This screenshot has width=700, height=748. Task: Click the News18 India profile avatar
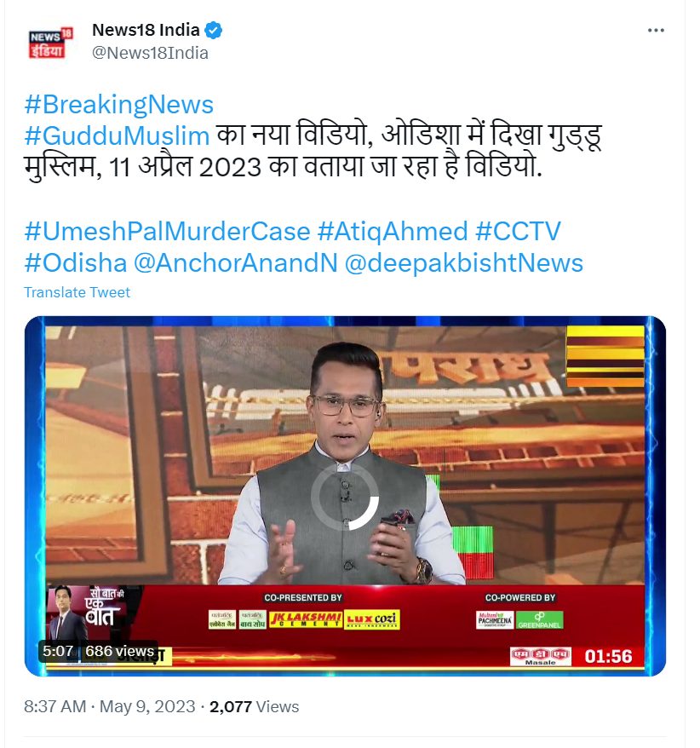pyautogui.click(x=50, y=43)
